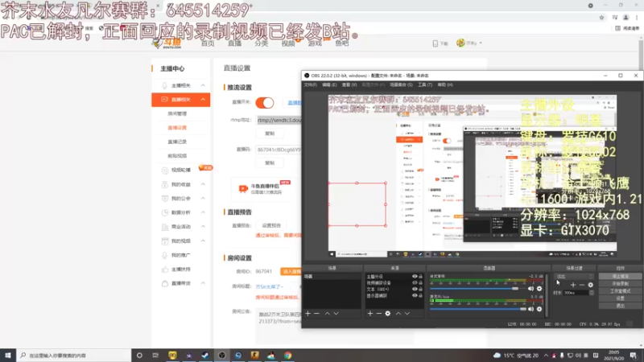Open OBS 帮助(H) menu

coord(445,85)
